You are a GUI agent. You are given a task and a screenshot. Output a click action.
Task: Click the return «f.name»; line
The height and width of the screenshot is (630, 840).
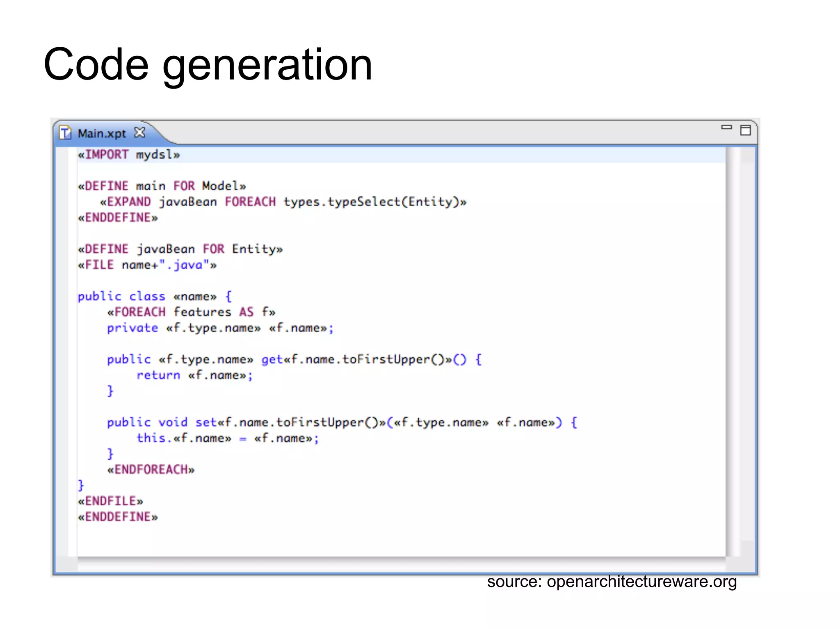click(x=195, y=375)
